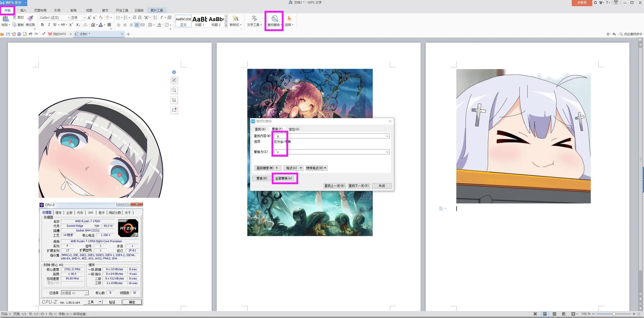Click the Undo arrow icon
Image resolution: width=644 pixels, height=318 pixels.
click(x=31, y=34)
